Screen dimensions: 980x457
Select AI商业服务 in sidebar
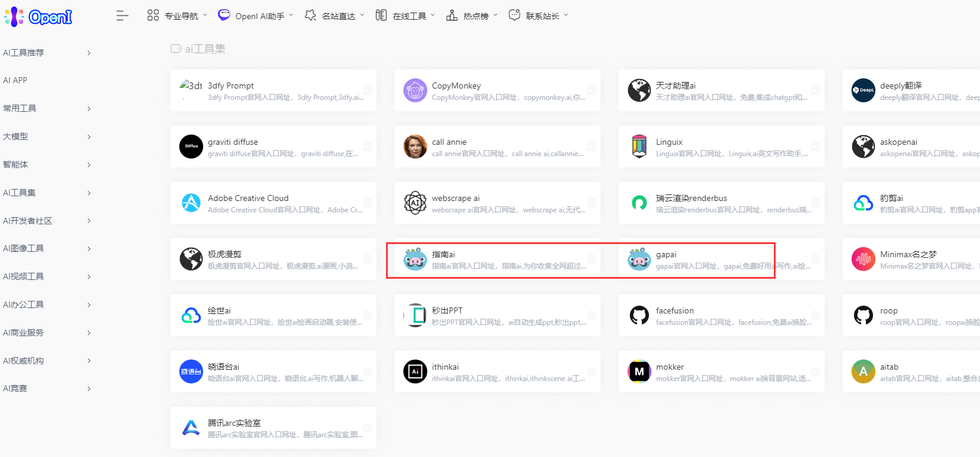23,333
